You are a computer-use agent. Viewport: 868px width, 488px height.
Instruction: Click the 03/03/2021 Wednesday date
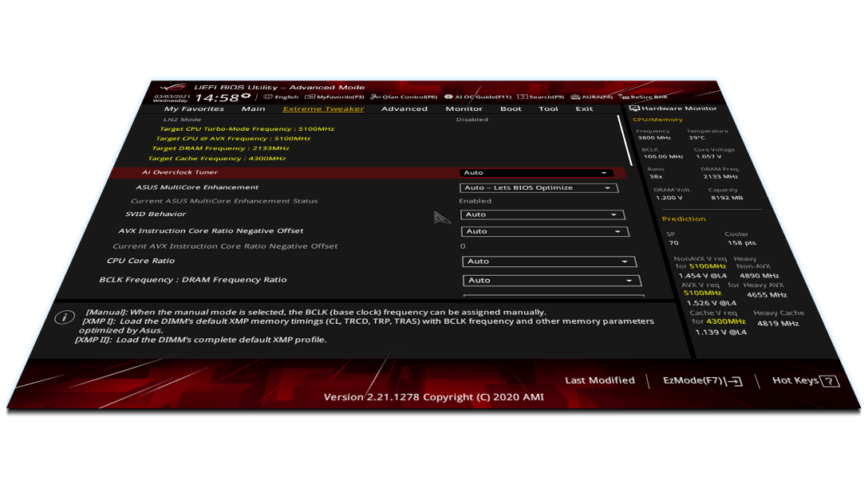172,99
